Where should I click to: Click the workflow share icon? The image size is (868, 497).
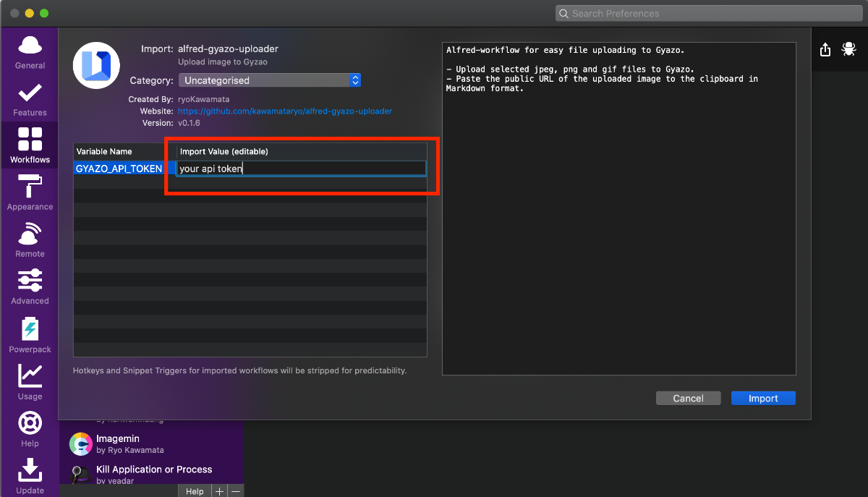(825, 49)
